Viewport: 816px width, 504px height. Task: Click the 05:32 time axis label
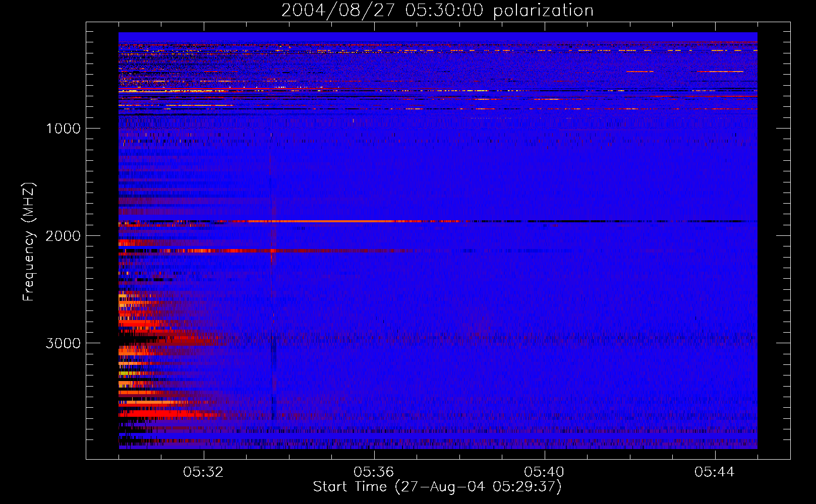(204, 472)
